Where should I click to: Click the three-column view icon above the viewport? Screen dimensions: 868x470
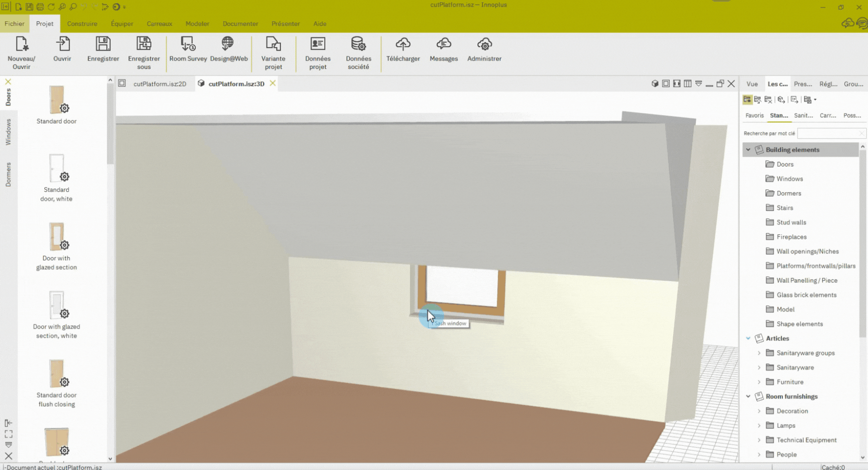pyautogui.click(x=688, y=84)
